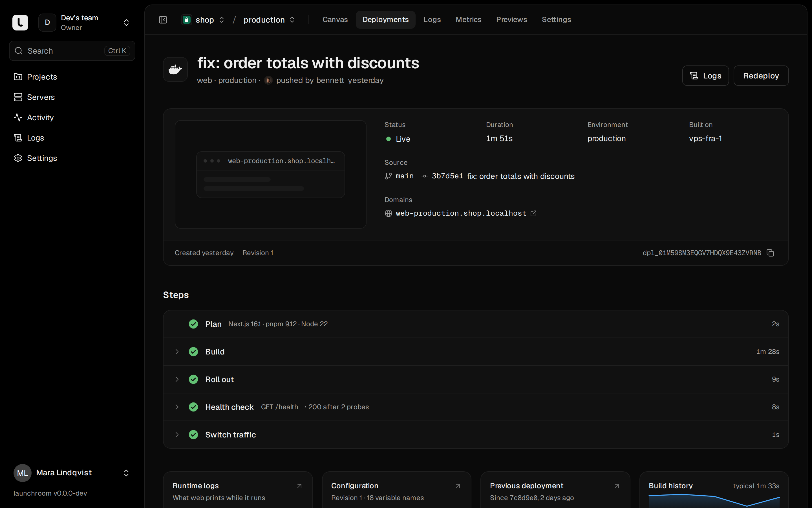Image resolution: width=812 pixels, height=508 pixels.
Task: Open Settings in the sidebar
Action: 72,158
